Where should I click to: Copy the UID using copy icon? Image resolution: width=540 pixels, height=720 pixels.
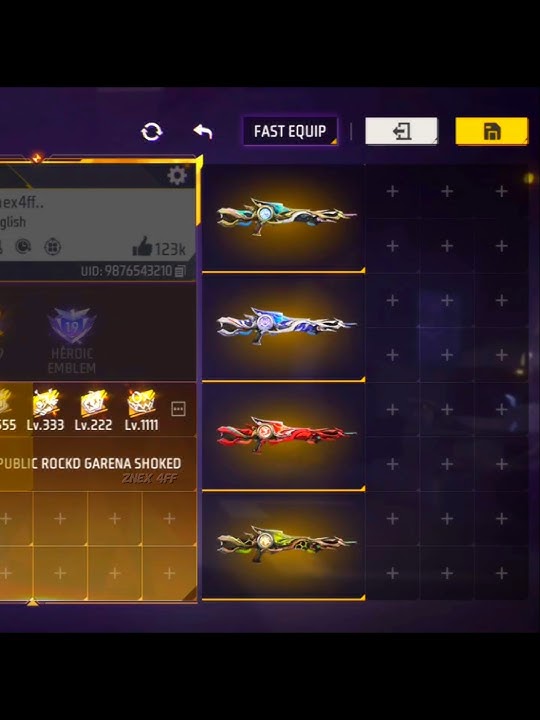tap(180, 271)
